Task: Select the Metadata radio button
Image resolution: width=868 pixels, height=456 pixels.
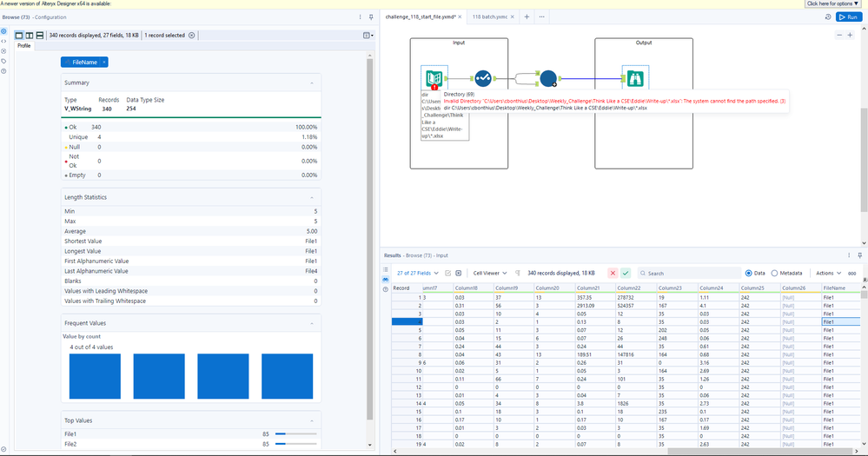Action: (x=775, y=273)
